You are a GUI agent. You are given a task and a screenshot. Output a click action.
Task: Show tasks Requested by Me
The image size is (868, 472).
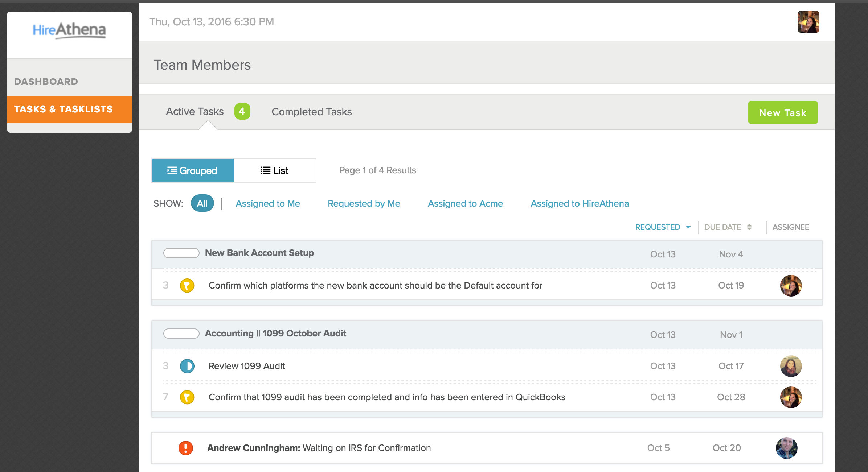[x=364, y=203]
